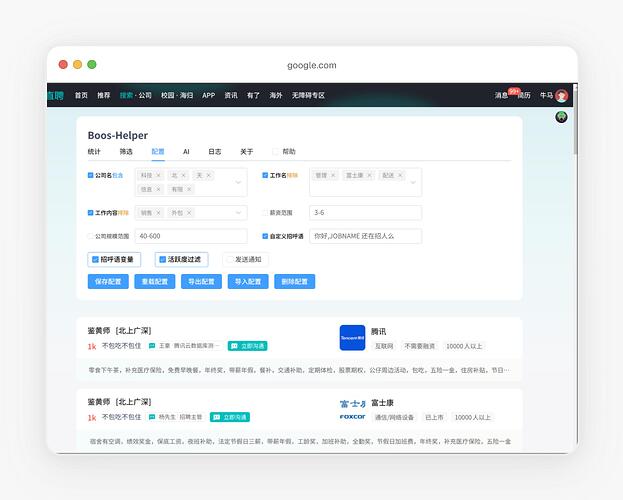Click chat icon beside Foxconn recruiter name
The image size is (623, 500).
click(x=152, y=417)
